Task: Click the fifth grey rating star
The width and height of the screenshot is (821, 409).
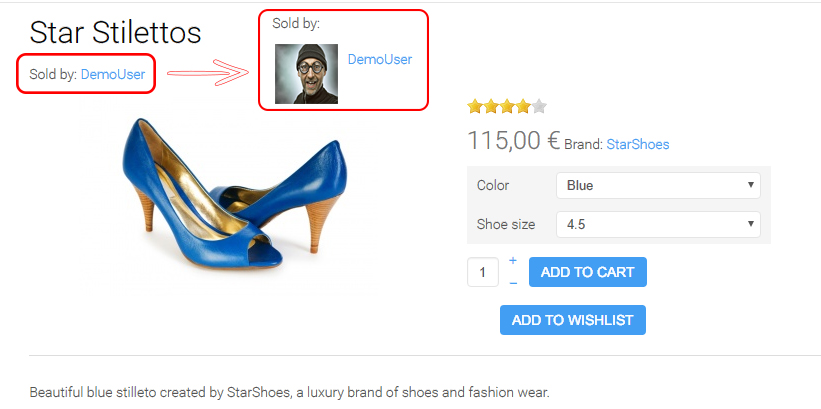Action: (x=539, y=107)
